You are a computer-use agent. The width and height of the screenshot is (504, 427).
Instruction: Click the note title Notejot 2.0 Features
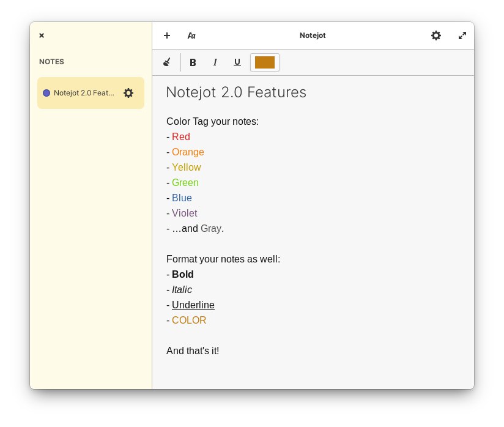[x=236, y=92]
